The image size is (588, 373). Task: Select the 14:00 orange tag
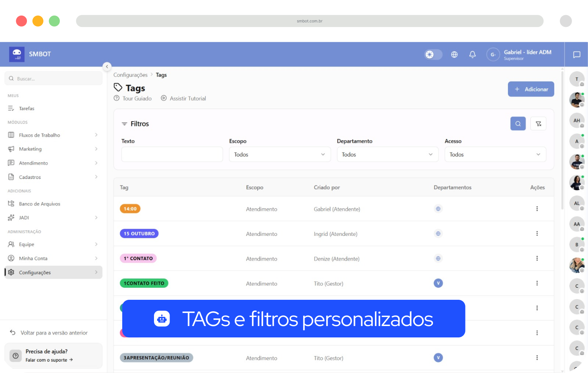pos(130,209)
